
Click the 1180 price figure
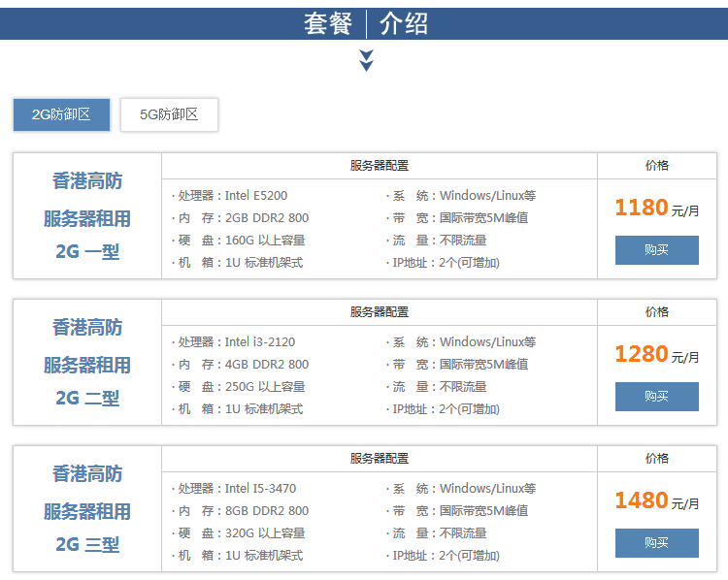[642, 208]
